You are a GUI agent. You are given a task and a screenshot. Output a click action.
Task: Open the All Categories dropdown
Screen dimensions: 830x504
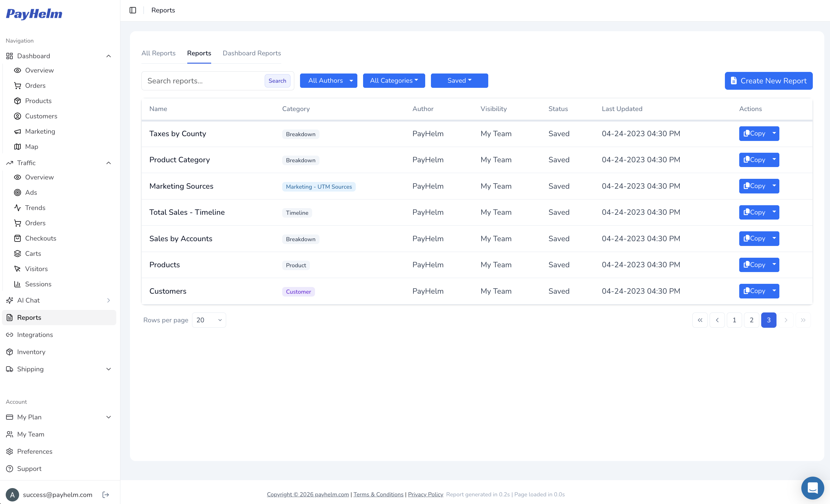[394, 81]
